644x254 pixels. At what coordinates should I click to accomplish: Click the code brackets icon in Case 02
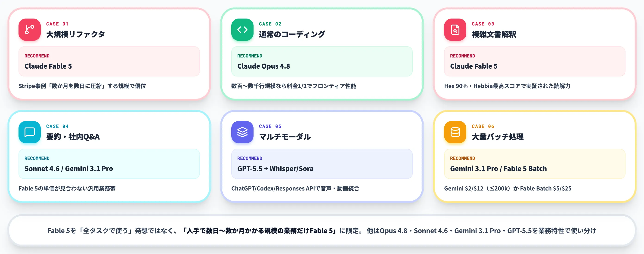click(x=242, y=30)
